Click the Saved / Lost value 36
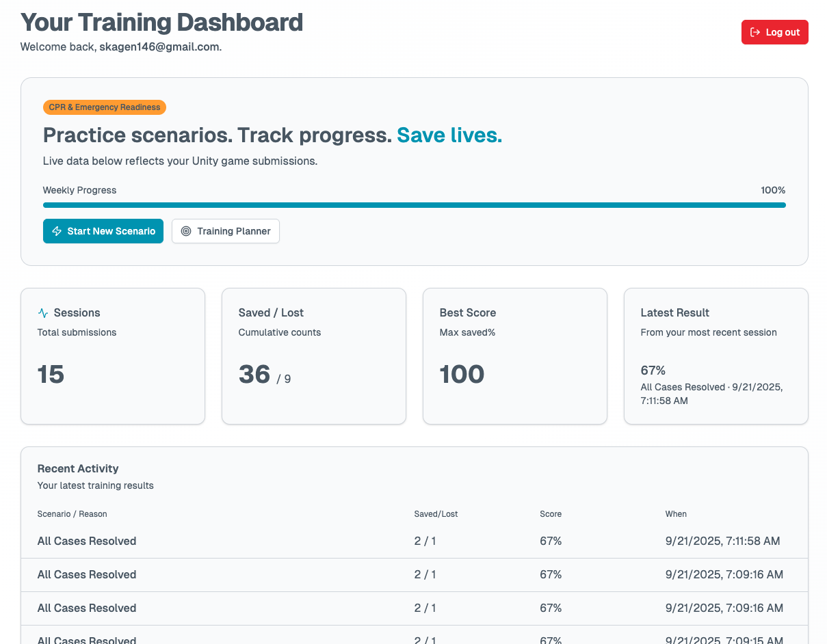This screenshot has height=644, width=827. (x=254, y=375)
